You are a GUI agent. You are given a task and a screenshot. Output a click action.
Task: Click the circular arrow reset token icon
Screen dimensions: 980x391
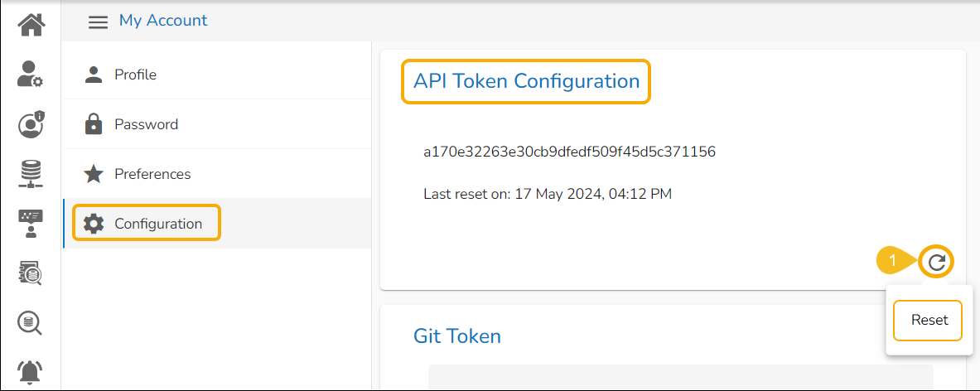click(x=936, y=263)
